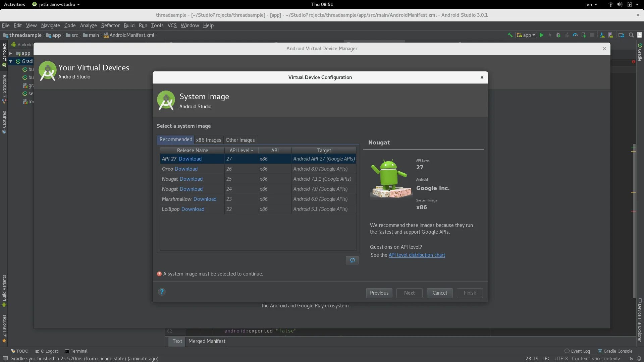
Task: Collapse the Gradle Scripts tree node
Action: [11, 61]
